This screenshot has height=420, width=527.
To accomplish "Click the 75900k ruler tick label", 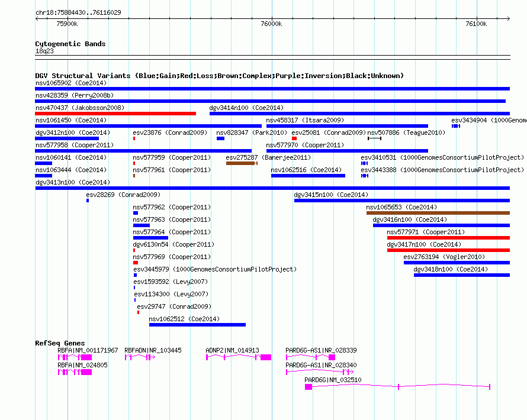I will click(67, 24).
